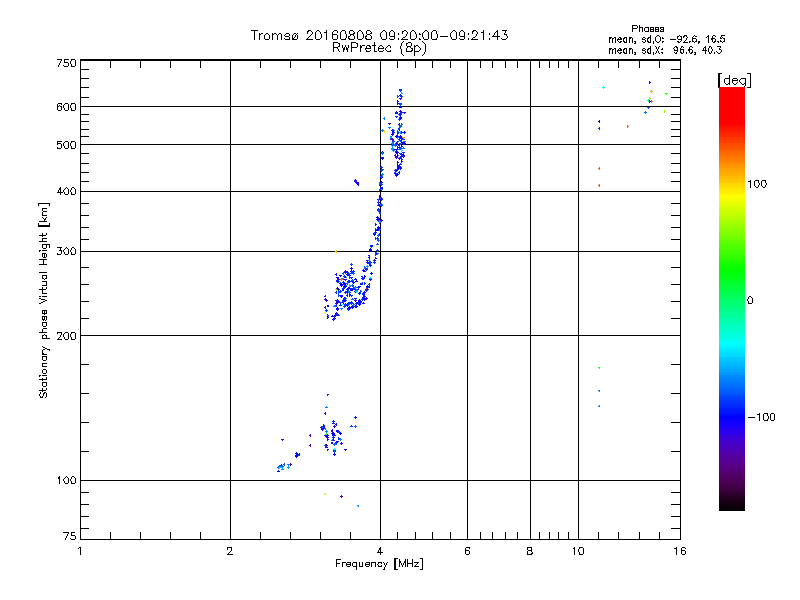800x600 pixels.
Task: Click y-axis tick label "750"
Action: click(x=66, y=63)
